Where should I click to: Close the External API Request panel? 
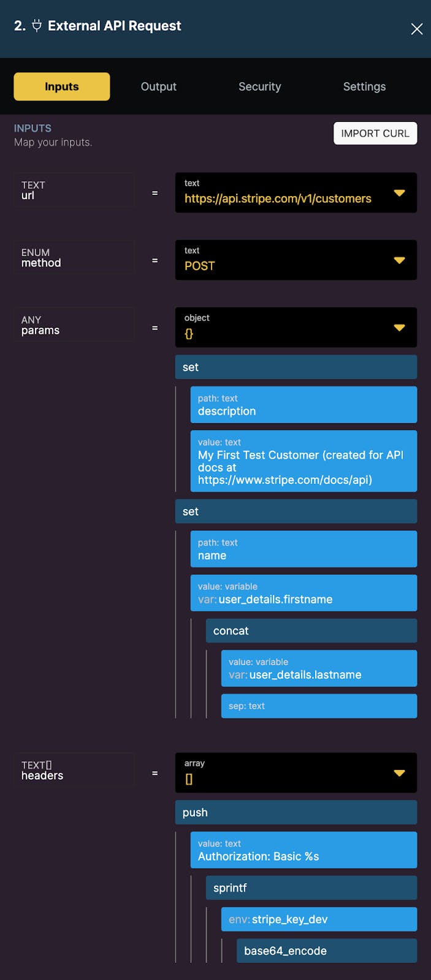click(x=417, y=29)
